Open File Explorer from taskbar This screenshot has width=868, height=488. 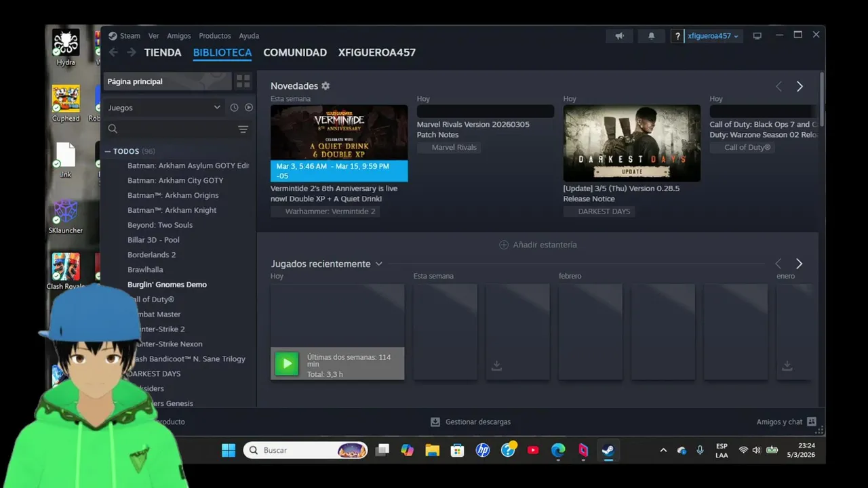tap(432, 450)
